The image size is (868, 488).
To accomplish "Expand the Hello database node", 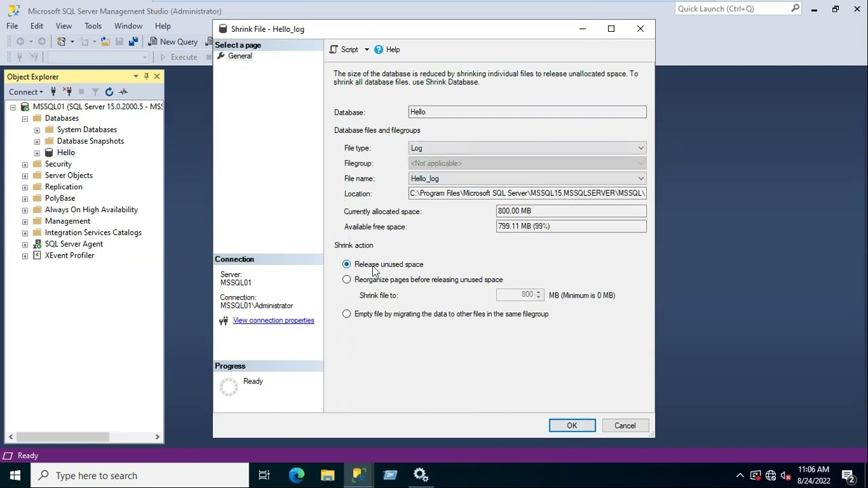I will pyautogui.click(x=37, y=153).
